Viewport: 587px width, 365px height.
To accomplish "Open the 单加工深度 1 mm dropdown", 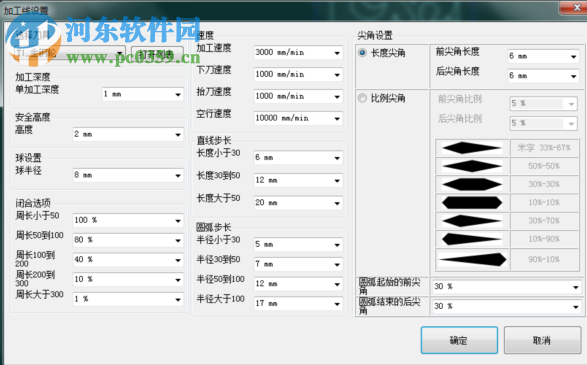I will click(x=143, y=94).
